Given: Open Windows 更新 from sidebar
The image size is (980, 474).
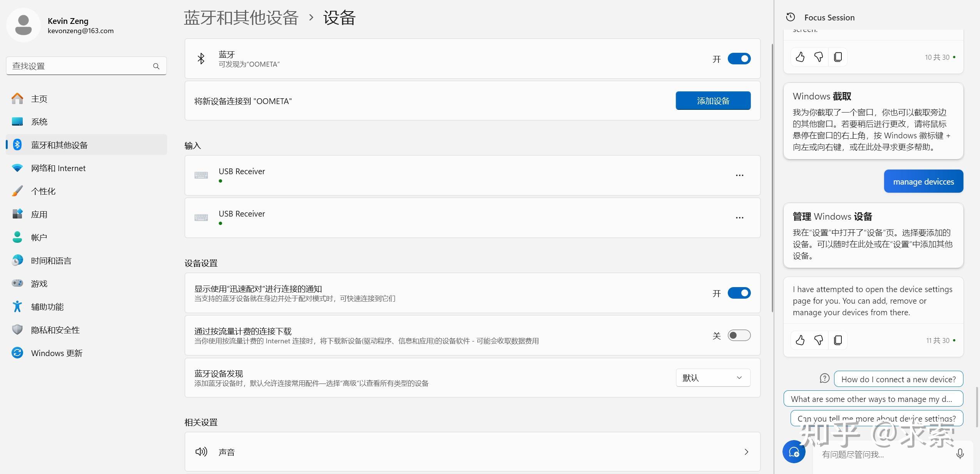Looking at the screenshot, I should coord(57,353).
